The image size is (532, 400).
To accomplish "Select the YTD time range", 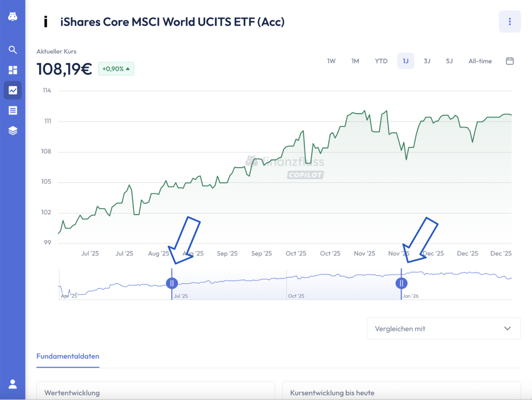I will click(x=381, y=61).
